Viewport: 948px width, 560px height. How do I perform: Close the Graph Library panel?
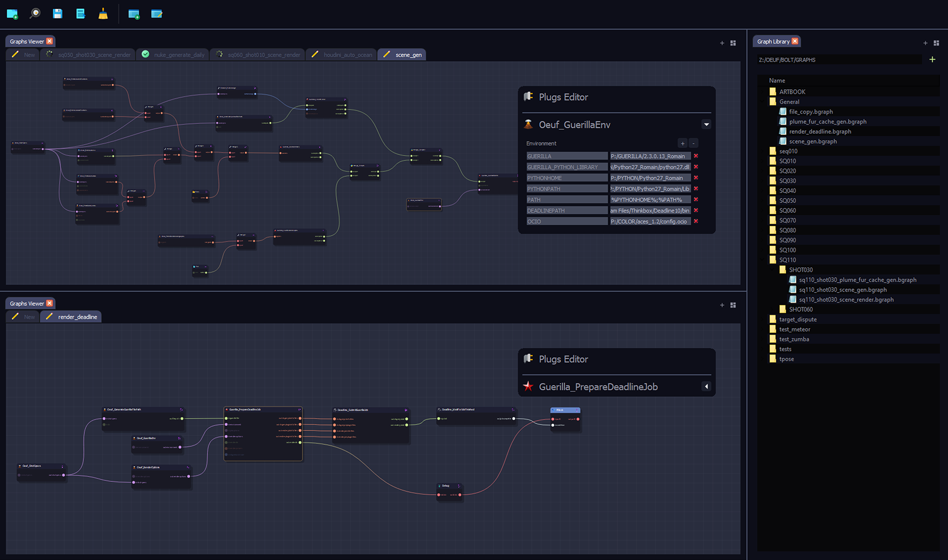click(x=795, y=41)
